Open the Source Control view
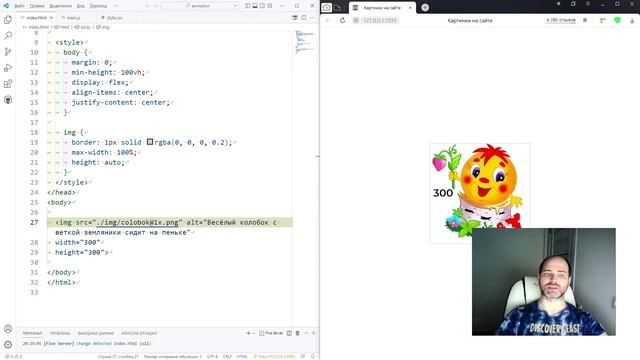 click(8, 52)
